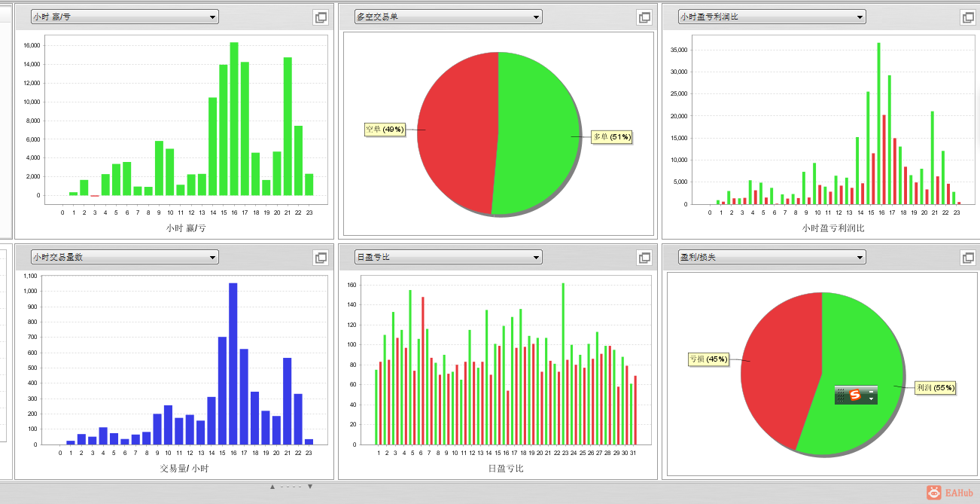Open the 小时 赢/亏 chart type dropdown
The image size is (980, 504).
[125, 17]
